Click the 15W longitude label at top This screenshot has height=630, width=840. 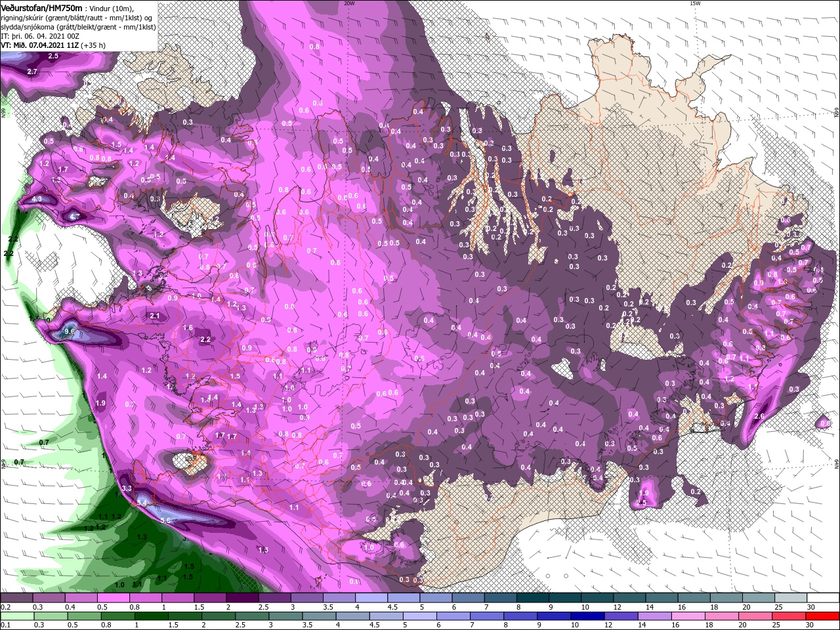[694, 3]
